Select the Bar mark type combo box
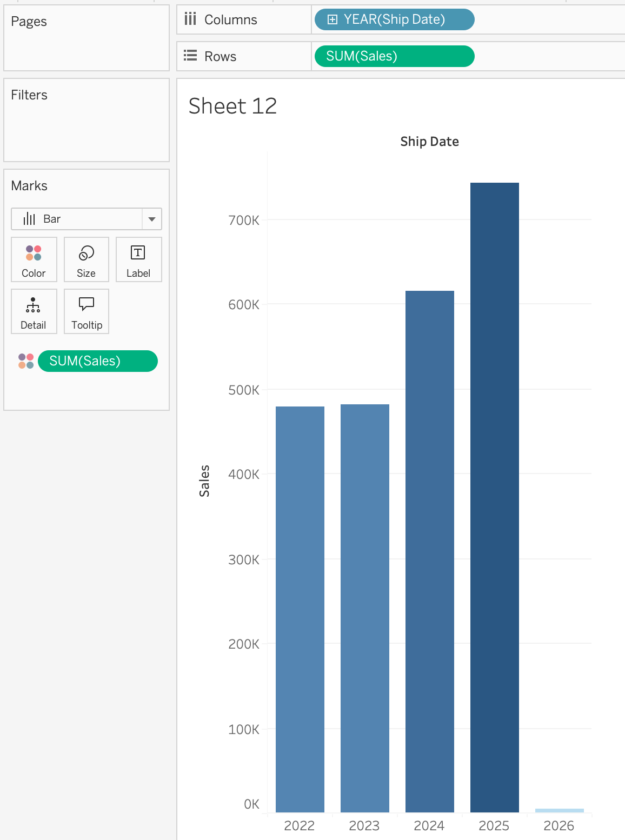 tap(87, 219)
